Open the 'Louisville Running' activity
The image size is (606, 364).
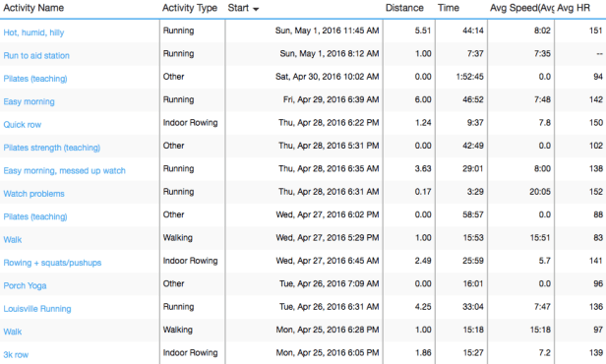37,309
